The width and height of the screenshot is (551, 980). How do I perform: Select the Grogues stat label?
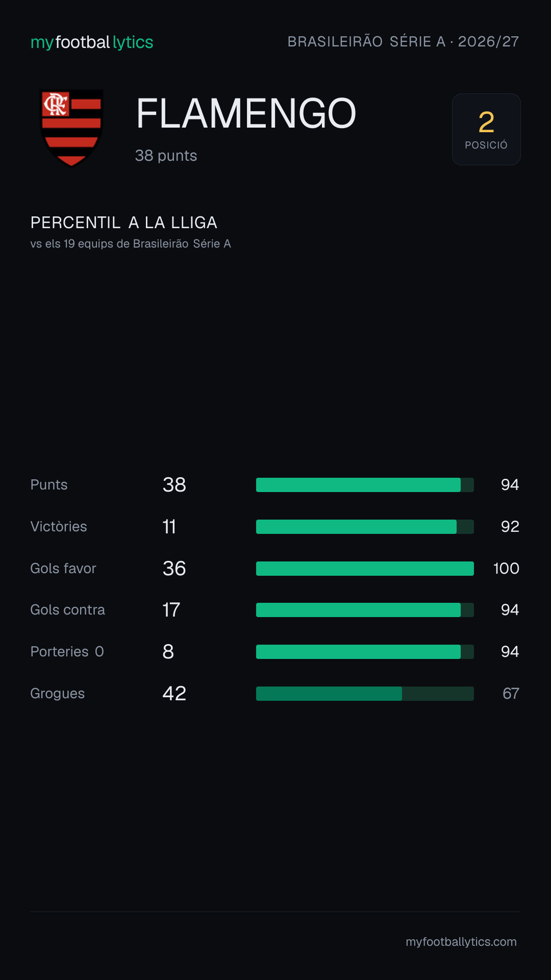tap(58, 694)
